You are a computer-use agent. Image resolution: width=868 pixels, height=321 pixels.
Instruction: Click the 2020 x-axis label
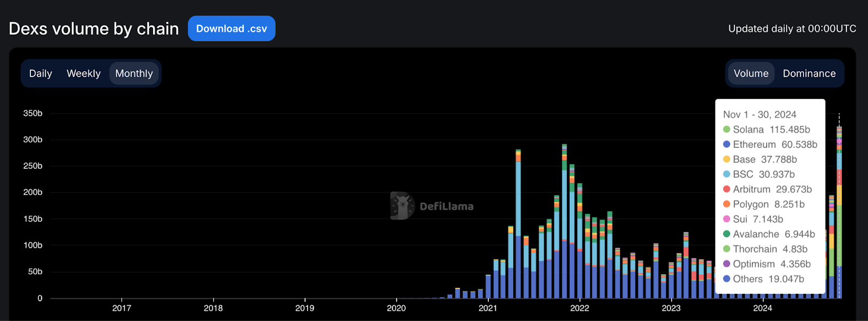coord(397,308)
